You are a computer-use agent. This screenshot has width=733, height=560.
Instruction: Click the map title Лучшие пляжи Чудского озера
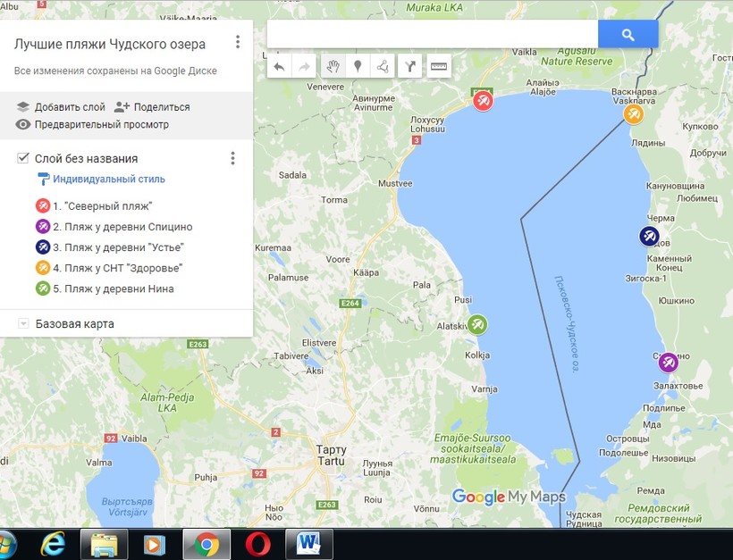click(110, 45)
